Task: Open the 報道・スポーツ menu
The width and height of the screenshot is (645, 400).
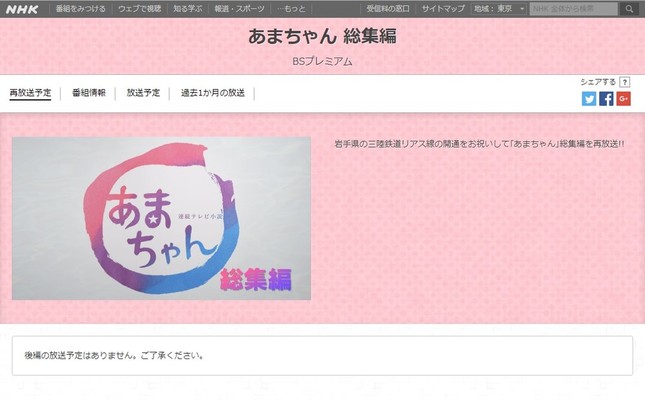Action: tap(239, 9)
